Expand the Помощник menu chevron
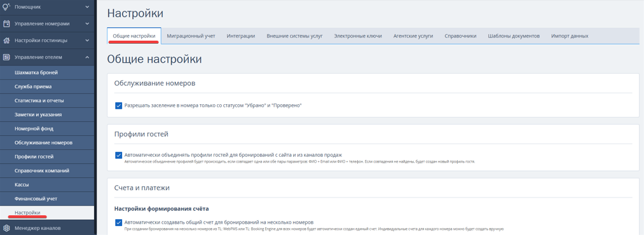 [x=87, y=7]
